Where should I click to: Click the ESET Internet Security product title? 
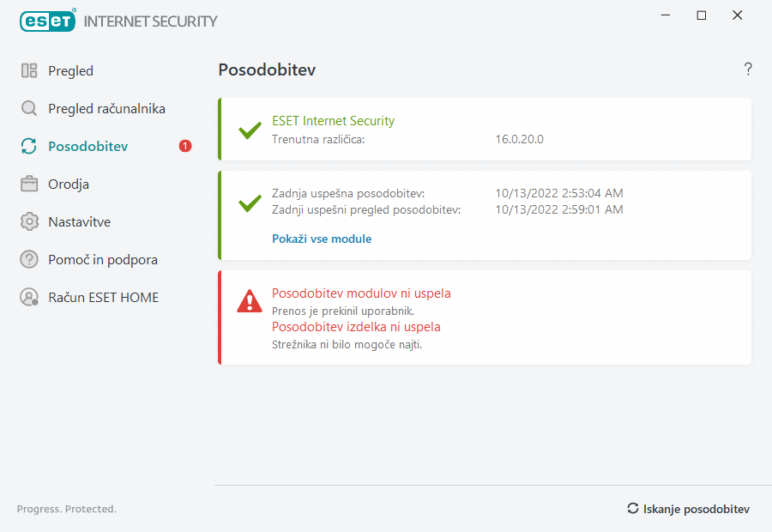click(333, 121)
